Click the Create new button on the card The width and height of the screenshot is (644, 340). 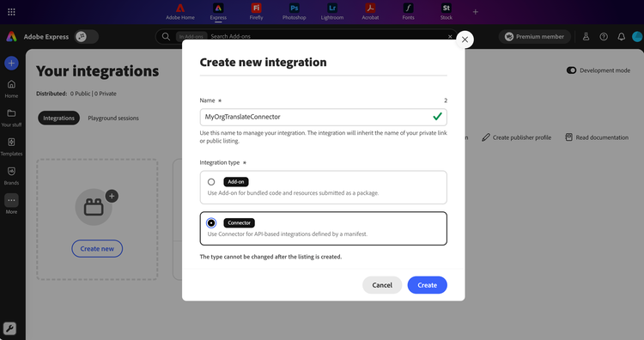[x=97, y=249]
